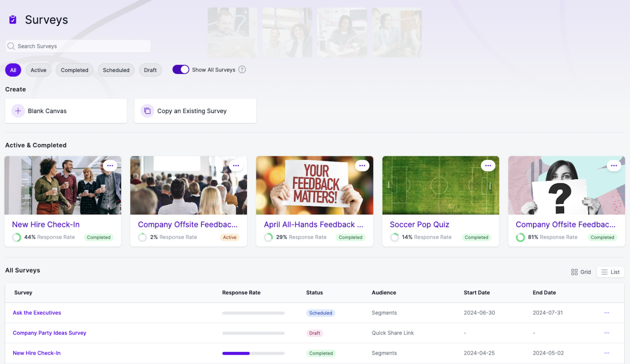Open row actions for Company Party Ideas Survey
Viewport: 630px width, 364px height.
607,333
